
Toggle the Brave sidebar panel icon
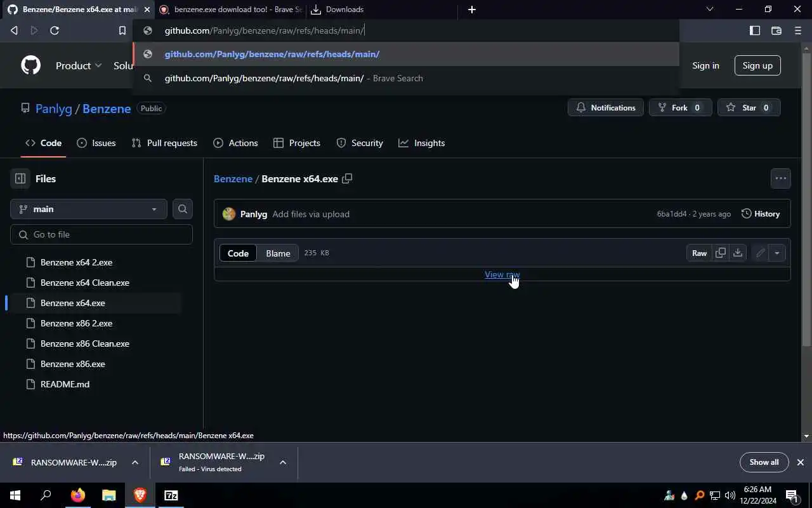point(755,30)
